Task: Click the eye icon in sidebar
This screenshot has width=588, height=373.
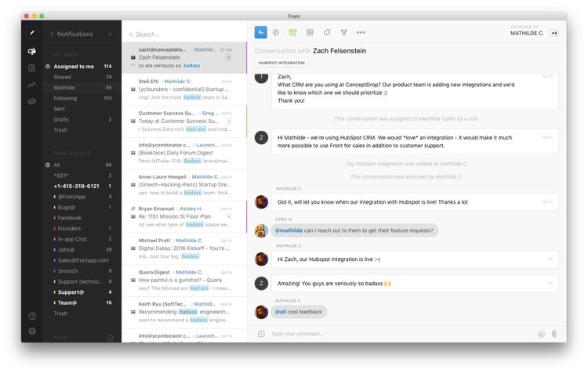Action: click(32, 101)
